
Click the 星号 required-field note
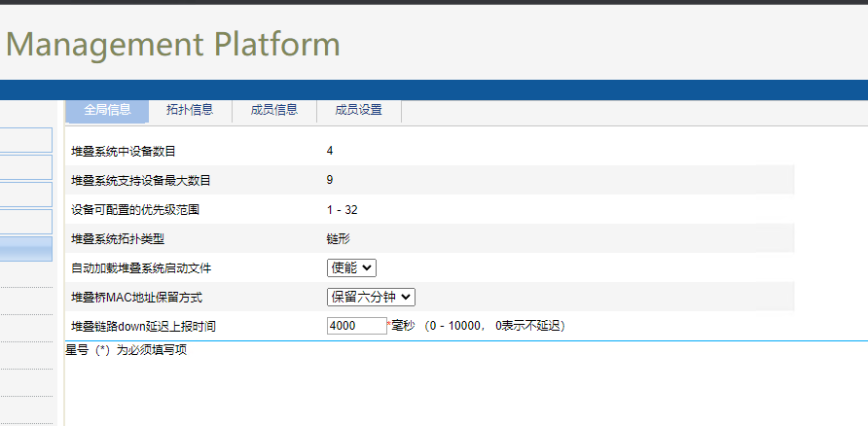pos(126,350)
